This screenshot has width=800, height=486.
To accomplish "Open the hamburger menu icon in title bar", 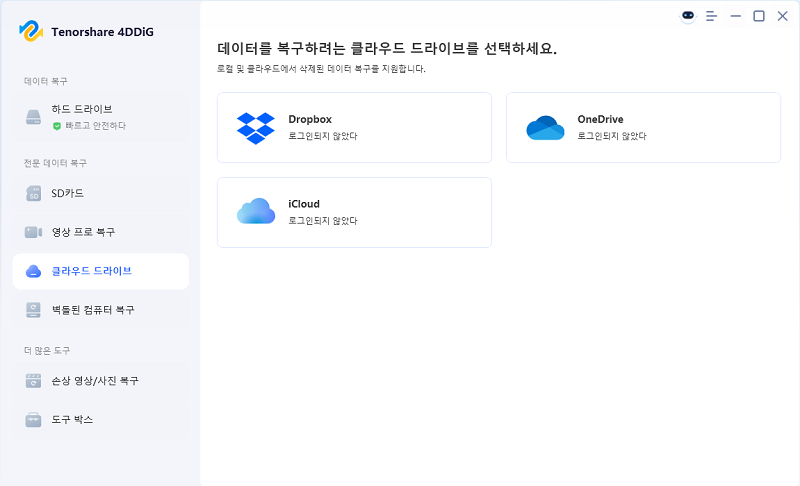I will coord(711,16).
